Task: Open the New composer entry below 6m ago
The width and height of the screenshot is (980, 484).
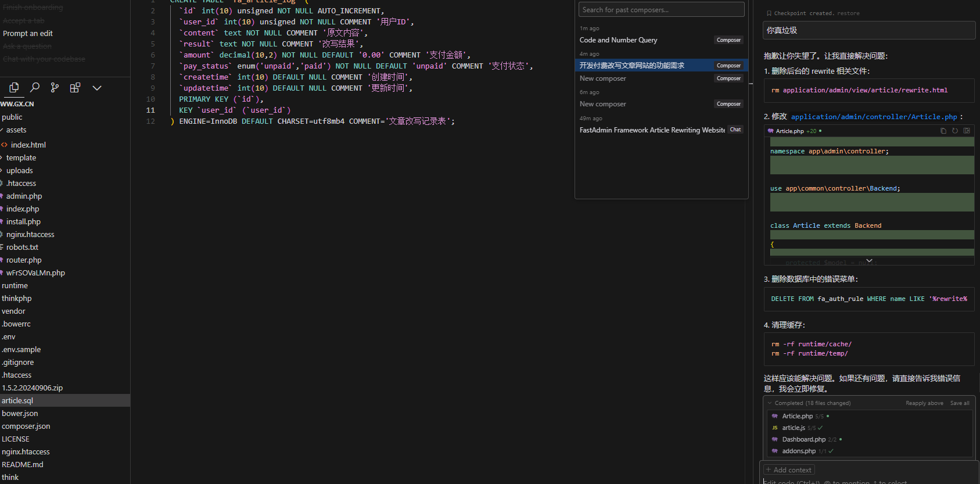Action: pyautogui.click(x=661, y=104)
